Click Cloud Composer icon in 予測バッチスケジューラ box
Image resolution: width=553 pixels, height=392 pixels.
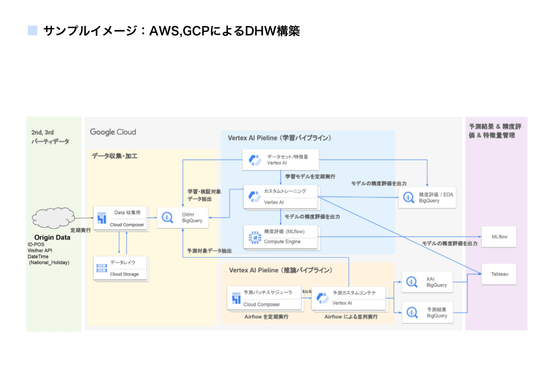[236, 298]
